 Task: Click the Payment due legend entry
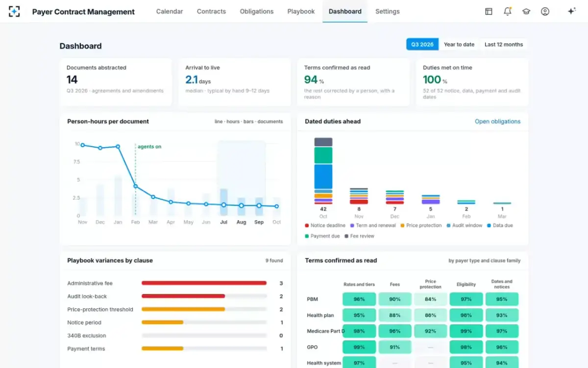[322, 236]
